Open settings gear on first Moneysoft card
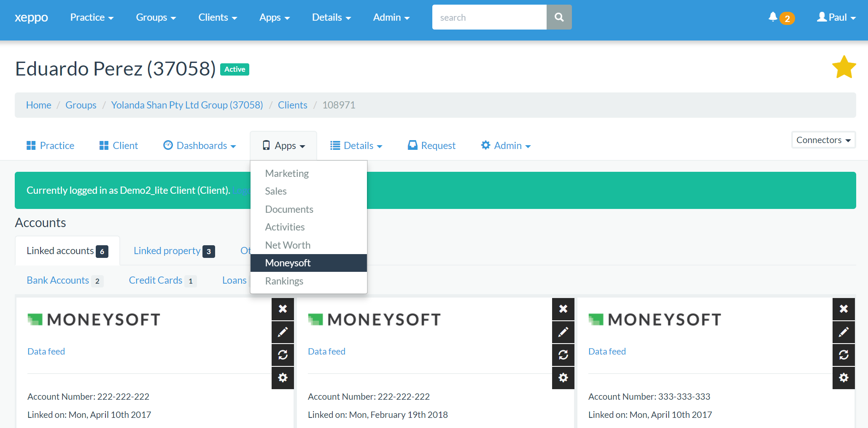This screenshot has width=868, height=428. [283, 377]
